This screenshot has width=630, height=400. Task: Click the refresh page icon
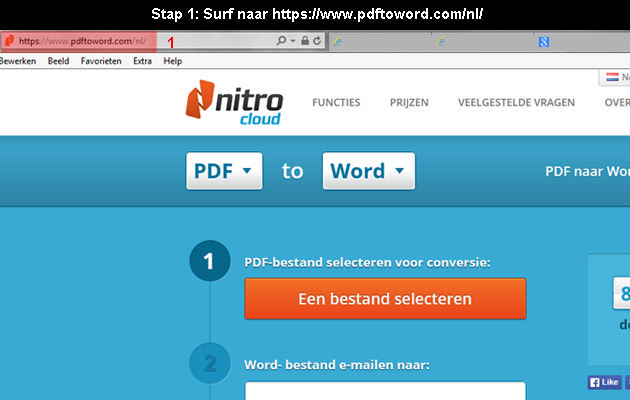[317, 41]
